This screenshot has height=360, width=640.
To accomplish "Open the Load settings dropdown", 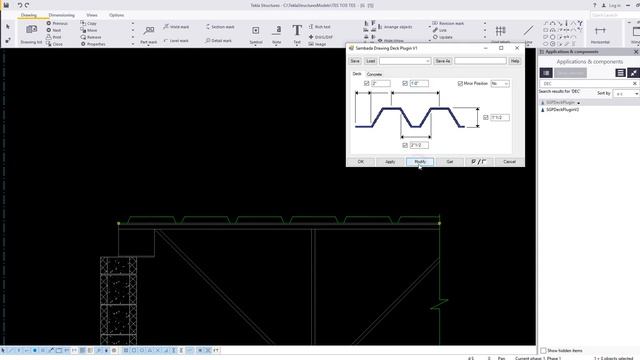I will click(x=405, y=61).
